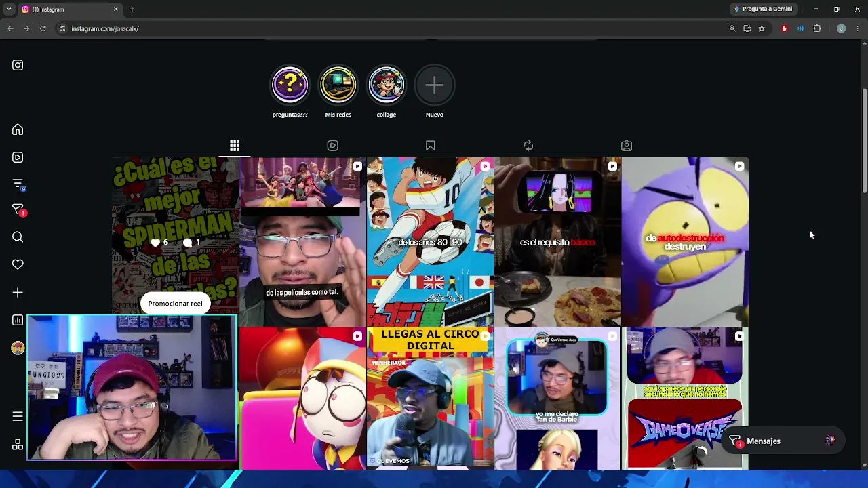This screenshot has height=488, width=868.
Task: Go back with Chrome's back arrow
Action: pos(10,28)
